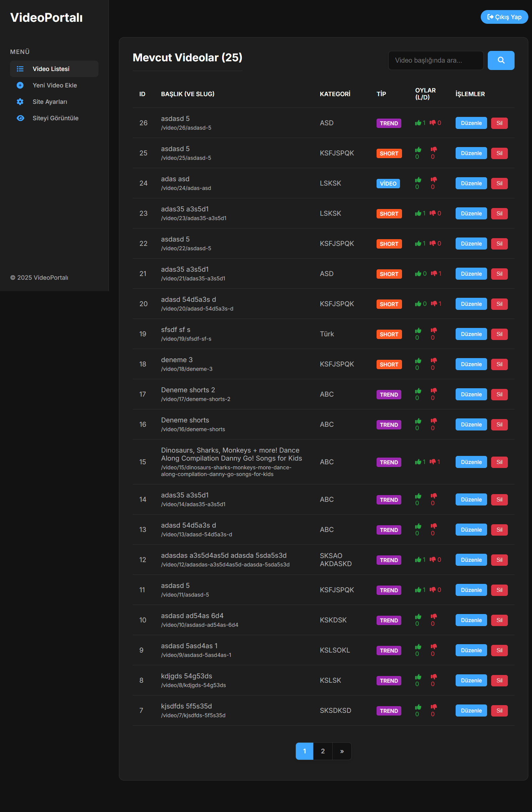532x812 pixels.
Task: Click thumbs-down icon for video 15
Action: coord(433,462)
